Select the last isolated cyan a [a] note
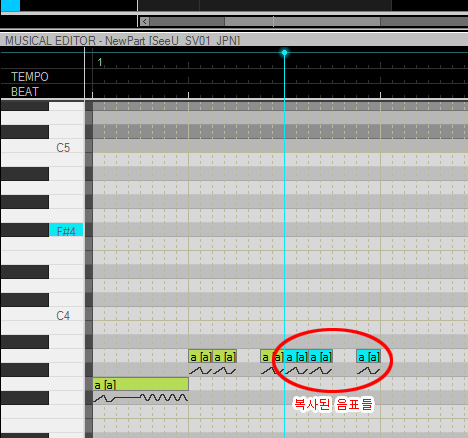This screenshot has width=468, height=438. [x=368, y=356]
